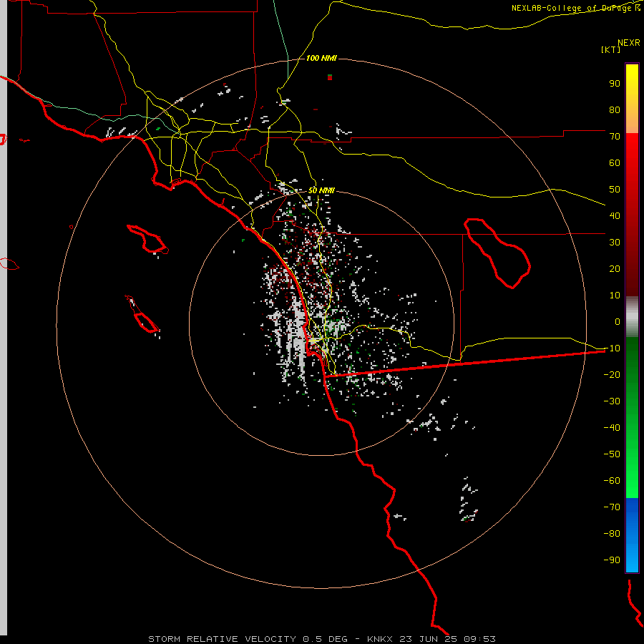This screenshot has width=644, height=644.
Task: Click the Storm Relative Velocity caption text
Action: (x=321, y=639)
